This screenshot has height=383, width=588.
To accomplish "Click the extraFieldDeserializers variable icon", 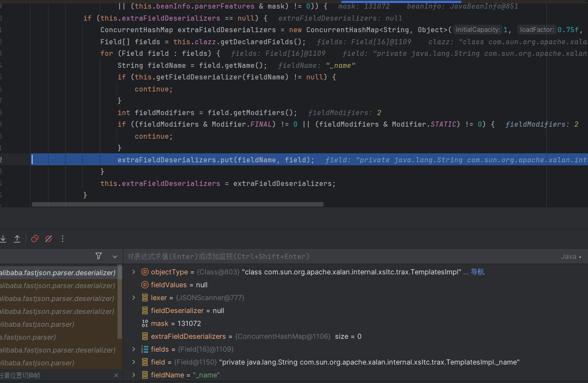I will click(x=145, y=336).
